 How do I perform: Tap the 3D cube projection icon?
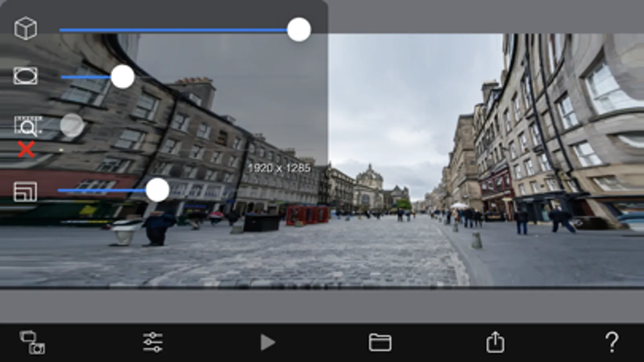25,28
